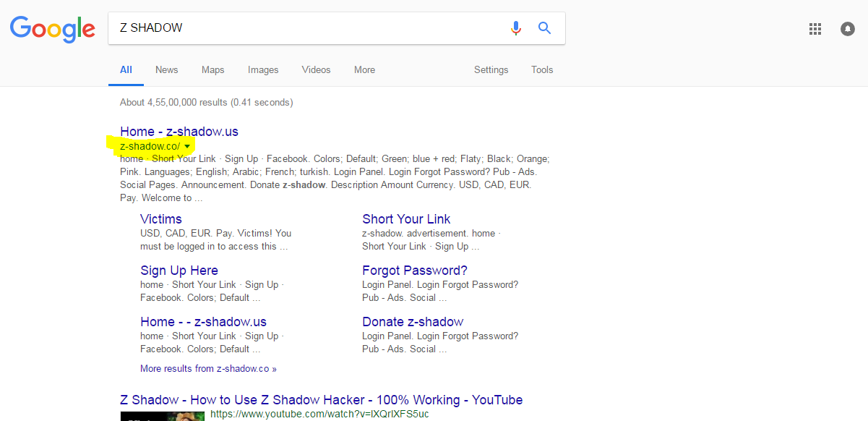
Task: Open the Images tab
Action: click(263, 70)
